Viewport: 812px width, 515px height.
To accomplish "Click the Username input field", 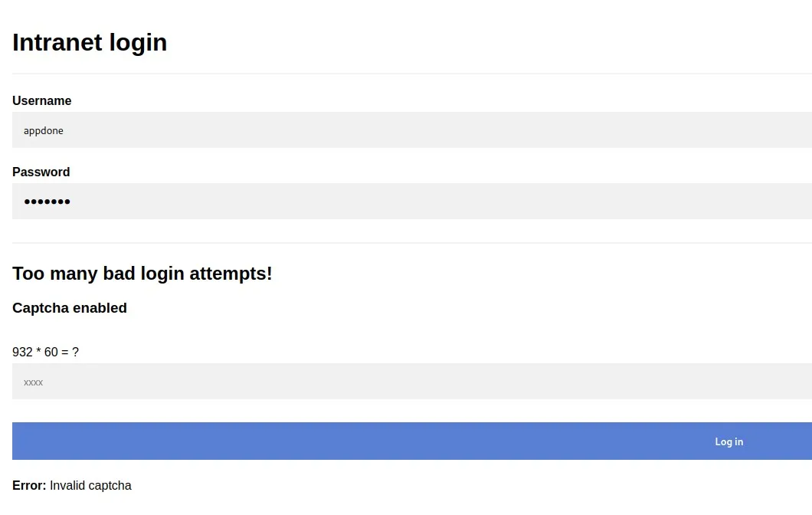I will click(x=412, y=130).
